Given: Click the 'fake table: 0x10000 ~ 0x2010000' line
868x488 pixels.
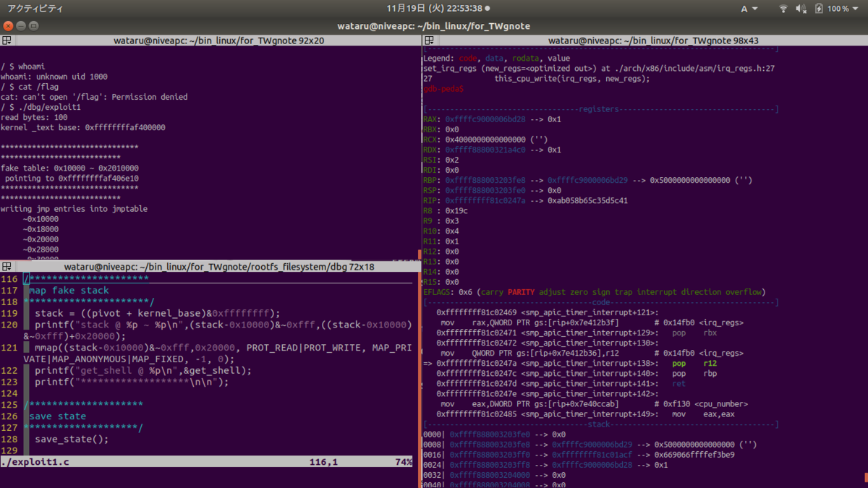Looking at the screenshot, I should click(69, 168).
